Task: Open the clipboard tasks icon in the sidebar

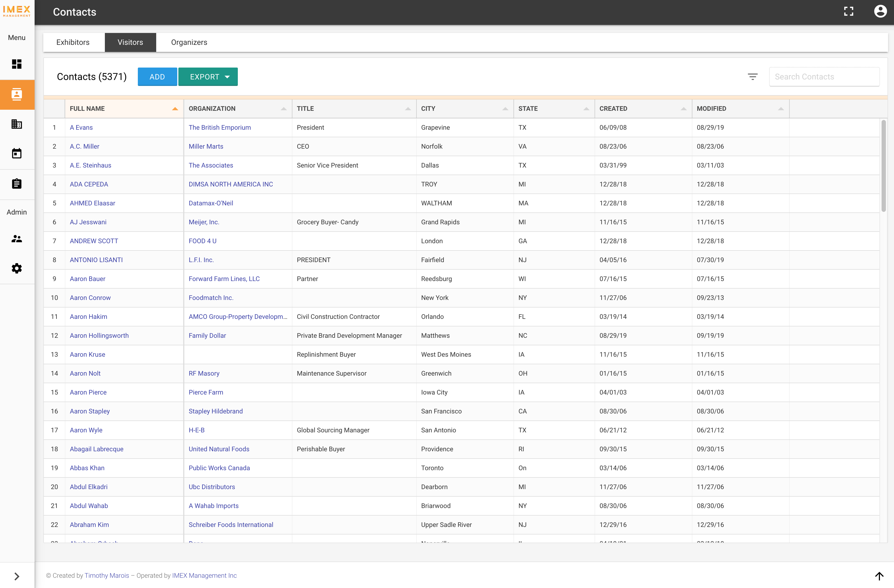Action: [x=16, y=183]
